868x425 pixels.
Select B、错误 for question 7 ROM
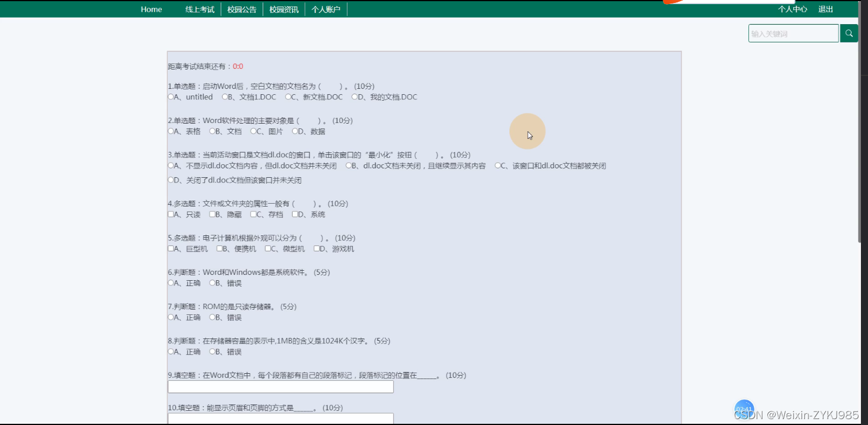click(x=212, y=317)
